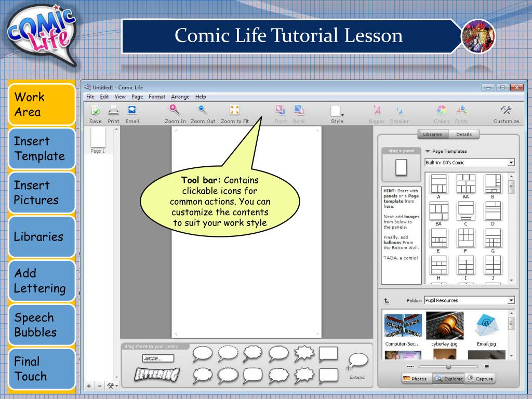532x399 pixels.
Task: Open the Arrange menu
Action: tap(180, 97)
